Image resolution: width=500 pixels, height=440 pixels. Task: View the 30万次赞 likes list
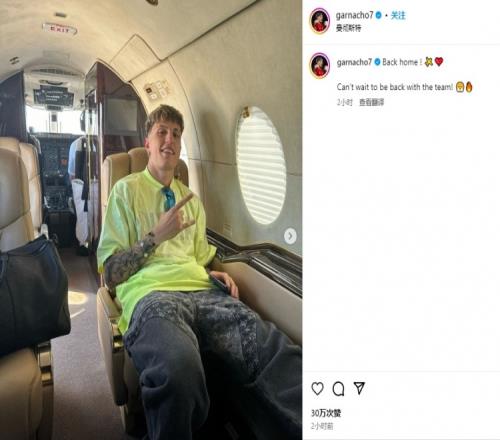(326, 413)
